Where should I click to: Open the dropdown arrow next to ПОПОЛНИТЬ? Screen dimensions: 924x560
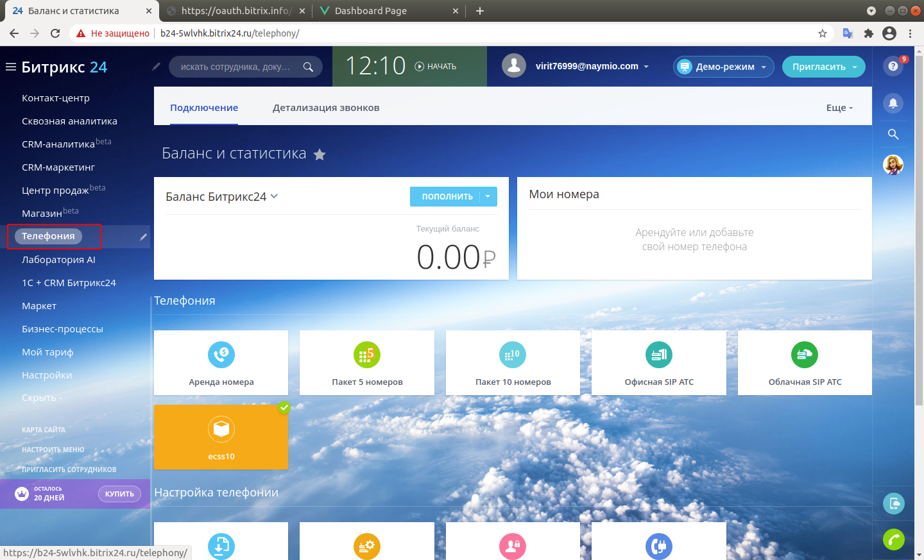click(488, 196)
